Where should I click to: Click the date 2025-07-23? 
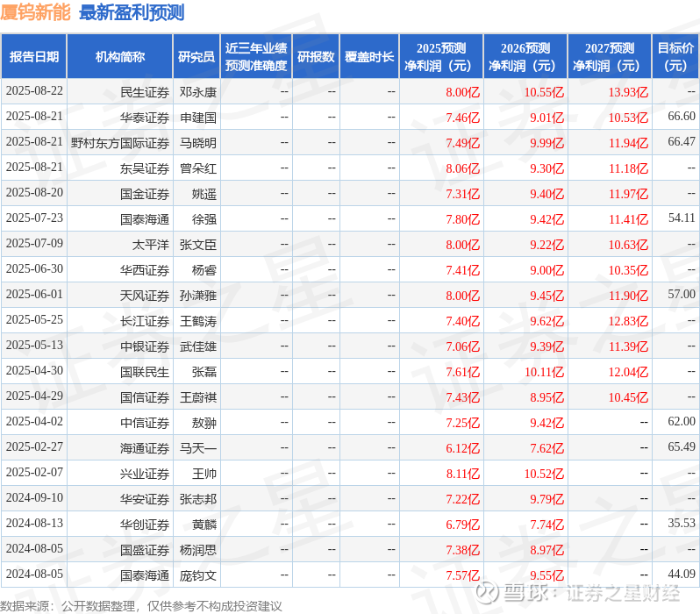pyautogui.click(x=34, y=218)
